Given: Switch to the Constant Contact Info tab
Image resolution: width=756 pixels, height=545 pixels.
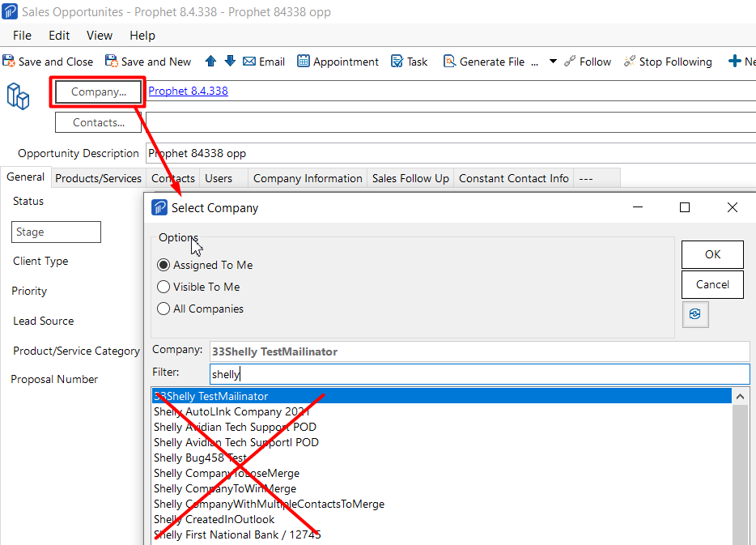Looking at the screenshot, I should pos(513,178).
